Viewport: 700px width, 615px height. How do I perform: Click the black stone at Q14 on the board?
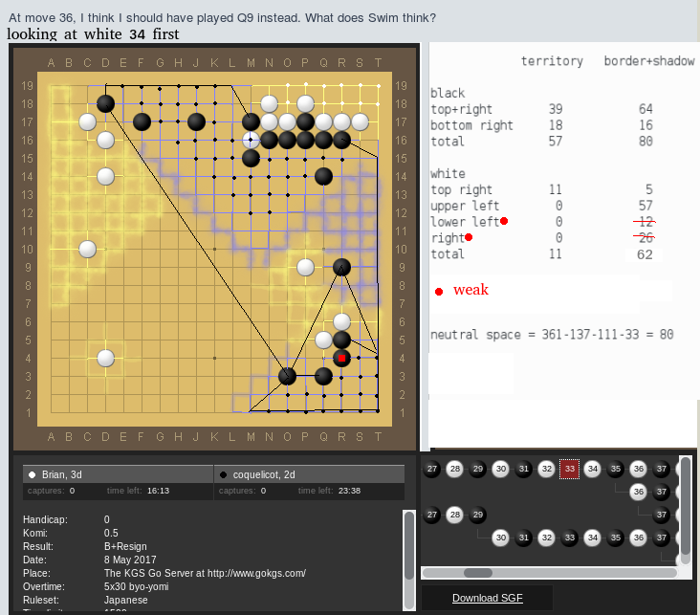pos(323,176)
